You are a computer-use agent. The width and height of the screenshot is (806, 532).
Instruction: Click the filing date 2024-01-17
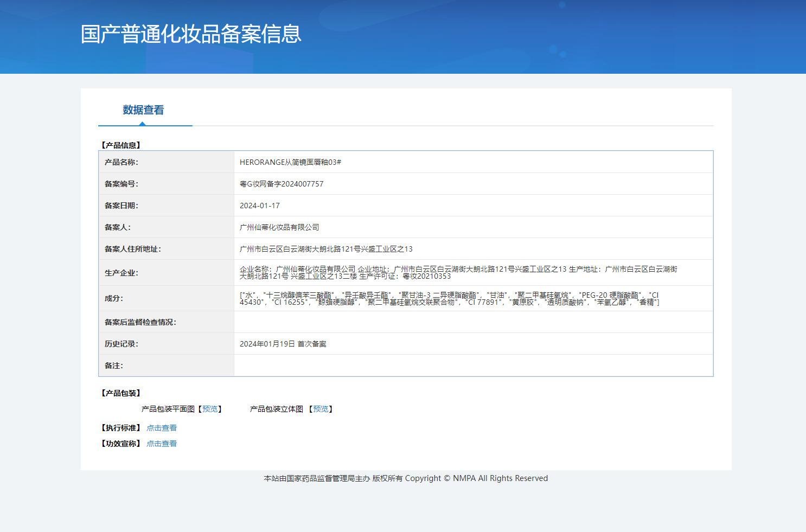(260, 206)
